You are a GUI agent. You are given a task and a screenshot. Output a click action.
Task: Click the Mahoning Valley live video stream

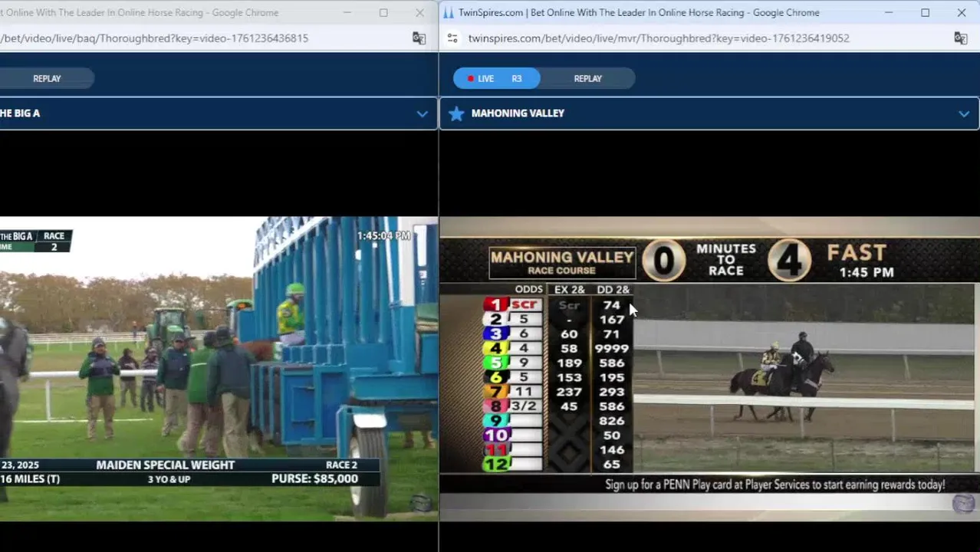pyautogui.click(x=709, y=369)
